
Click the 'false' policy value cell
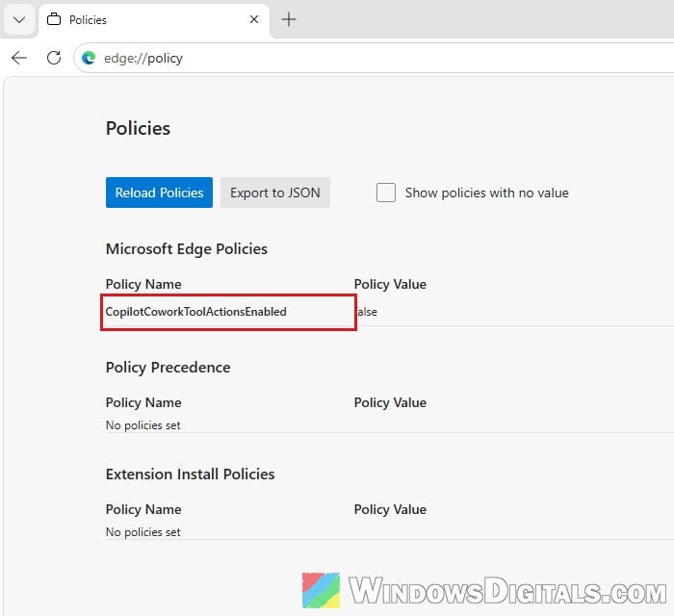point(367,312)
